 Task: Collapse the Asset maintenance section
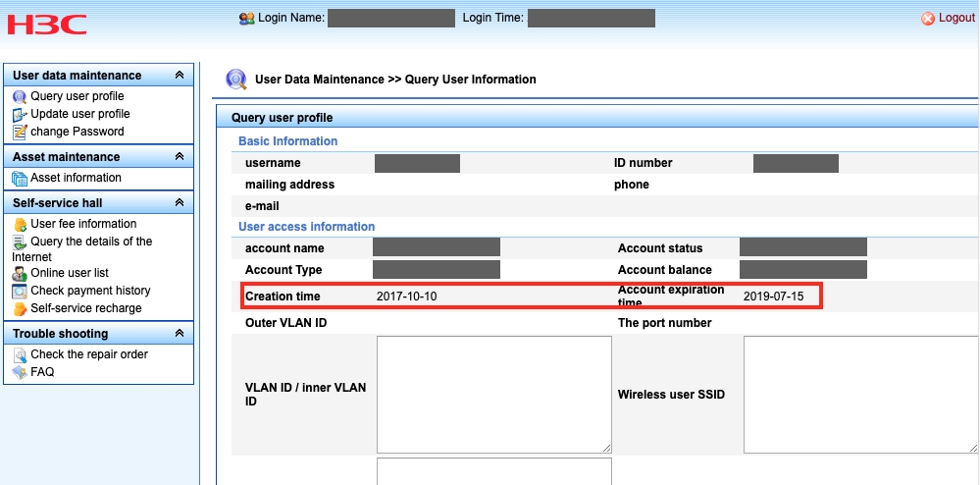coord(180,156)
